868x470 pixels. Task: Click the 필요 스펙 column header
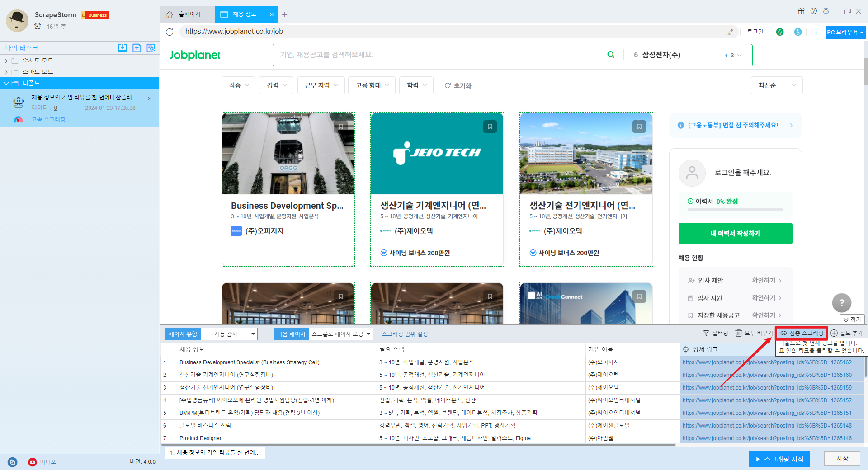(481, 349)
